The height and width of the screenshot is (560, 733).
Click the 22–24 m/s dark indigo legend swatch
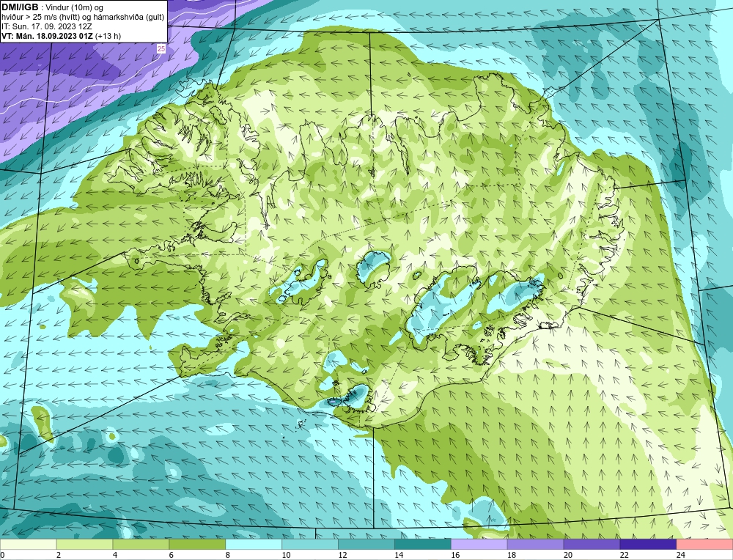coord(649,545)
